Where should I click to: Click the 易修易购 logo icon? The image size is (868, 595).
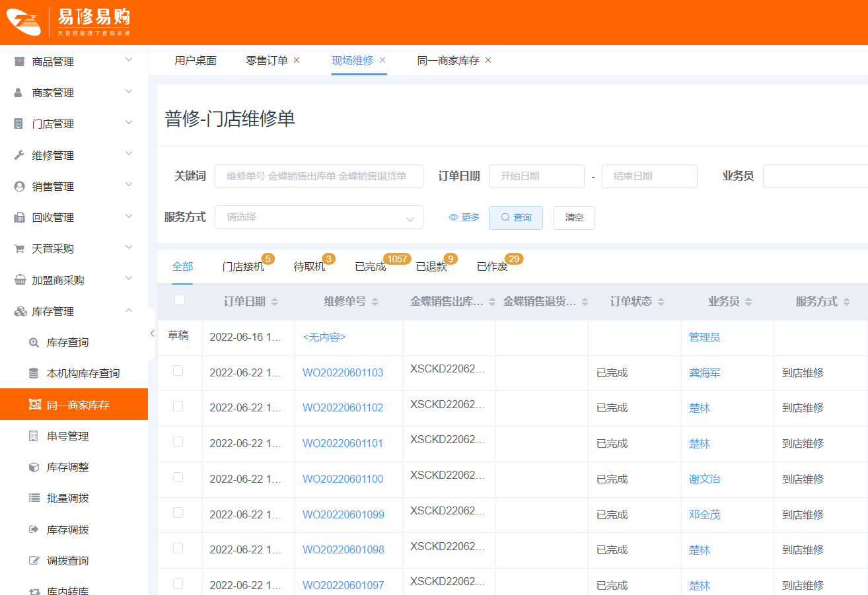click(x=24, y=22)
